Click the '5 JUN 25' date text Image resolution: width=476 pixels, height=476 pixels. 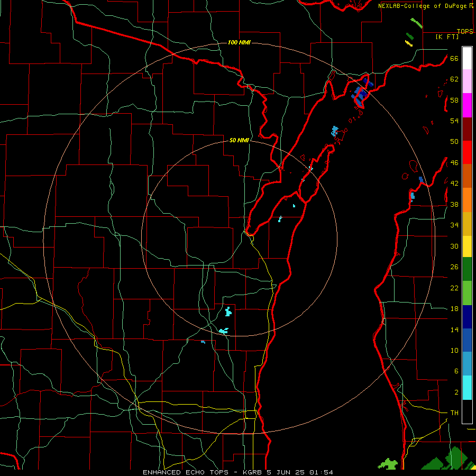287,472
